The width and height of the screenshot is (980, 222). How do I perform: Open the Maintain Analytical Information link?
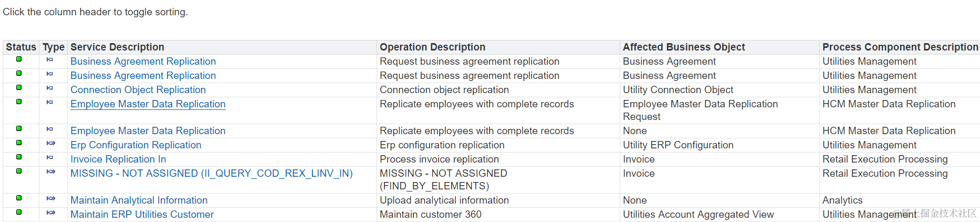tap(139, 200)
